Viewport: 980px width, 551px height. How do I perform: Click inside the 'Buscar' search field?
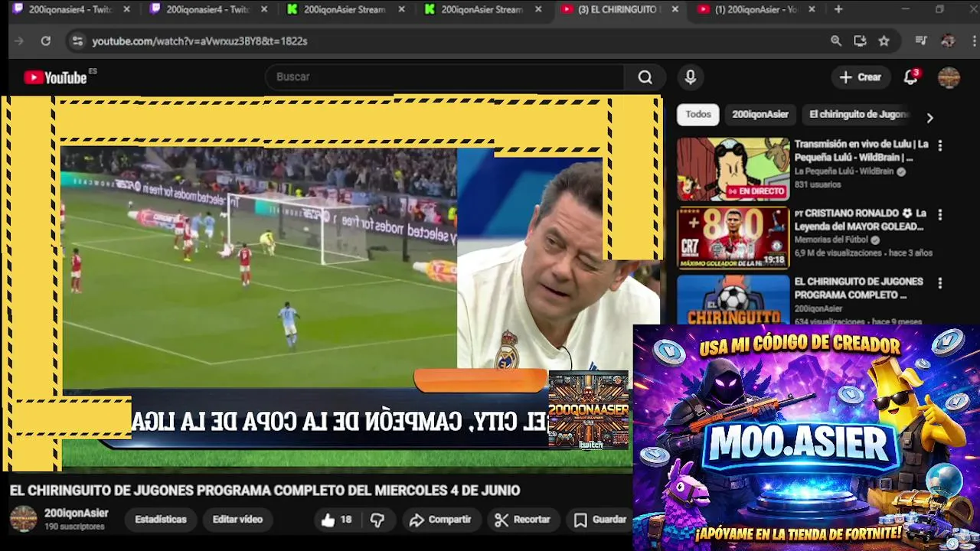click(444, 77)
